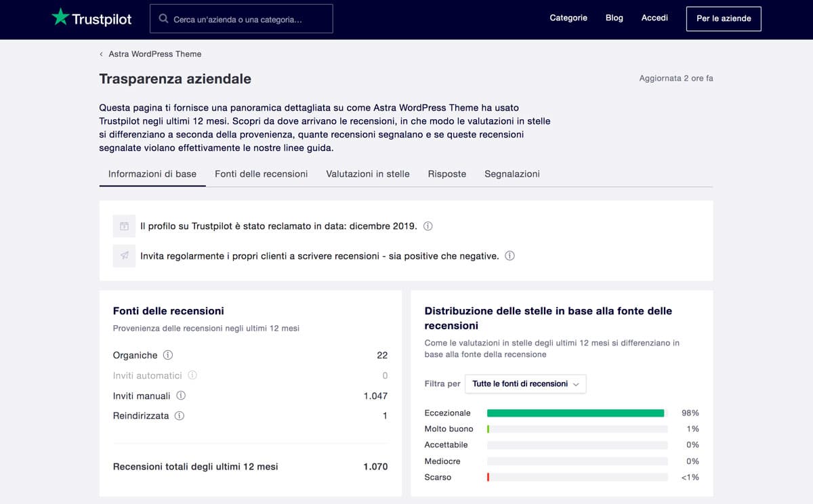The width and height of the screenshot is (813, 504).
Task: Open info icon next to Organiche
Action: point(168,355)
